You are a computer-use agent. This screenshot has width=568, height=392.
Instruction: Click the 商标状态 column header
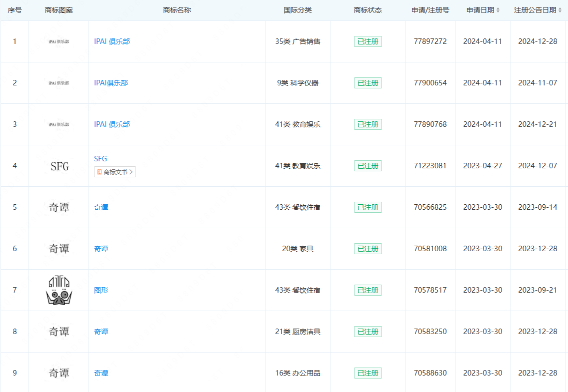coord(367,10)
